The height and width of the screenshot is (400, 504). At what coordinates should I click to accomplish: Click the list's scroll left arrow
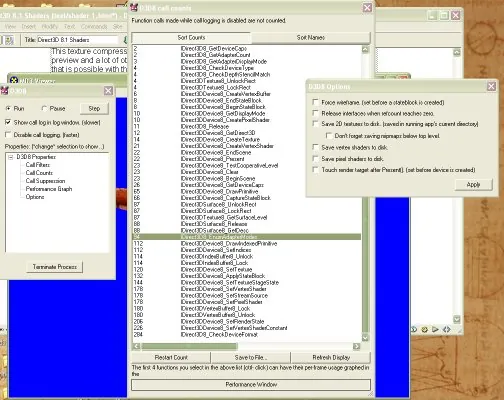[x=136, y=346]
